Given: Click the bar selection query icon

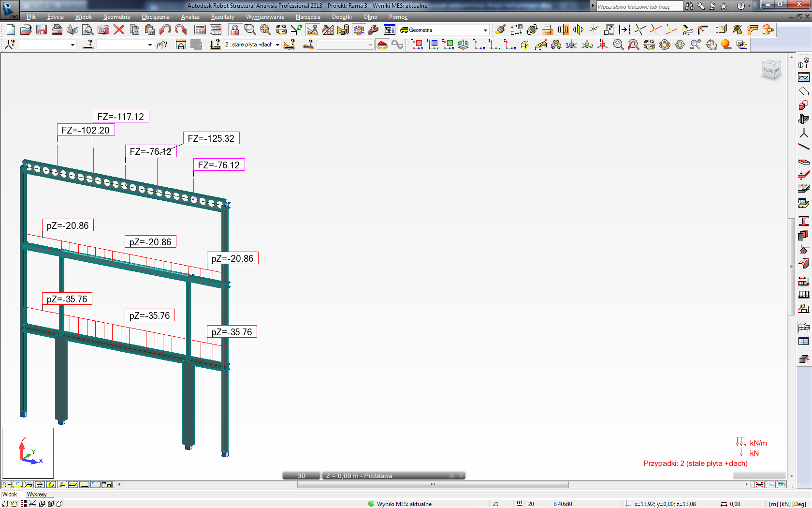Looking at the screenshot, I should pos(88,45).
